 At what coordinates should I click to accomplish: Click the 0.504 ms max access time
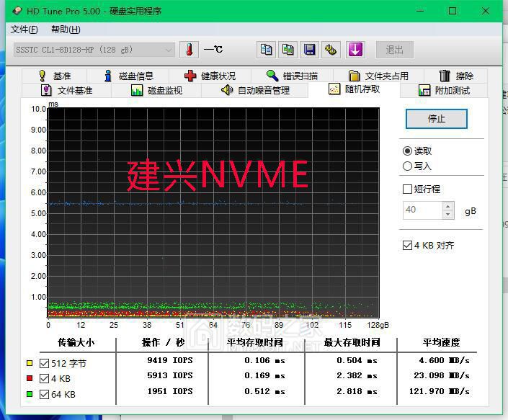357,360
